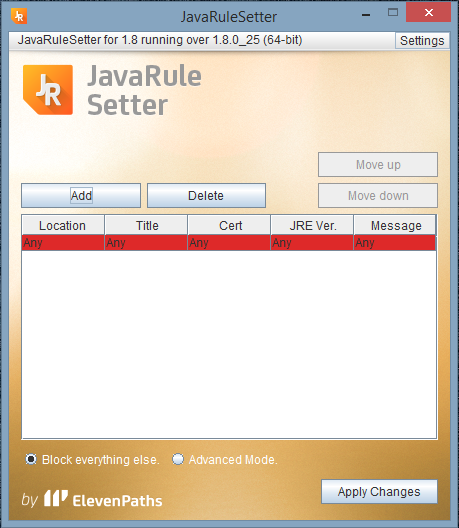459x528 pixels.
Task: Click the Cert column header
Action: coord(229,225)
